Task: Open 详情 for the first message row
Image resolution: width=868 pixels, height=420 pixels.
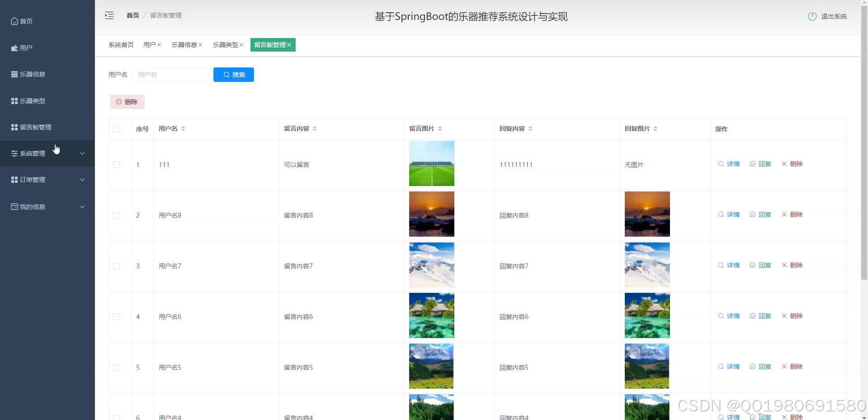Action: [x=729, y=164]
